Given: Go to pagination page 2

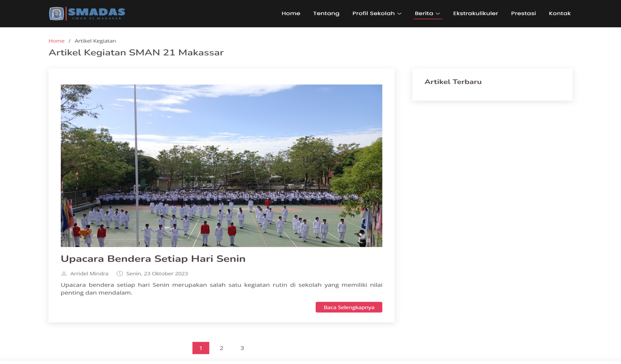Looking at the screenshot, I should [x=221, y=348].
